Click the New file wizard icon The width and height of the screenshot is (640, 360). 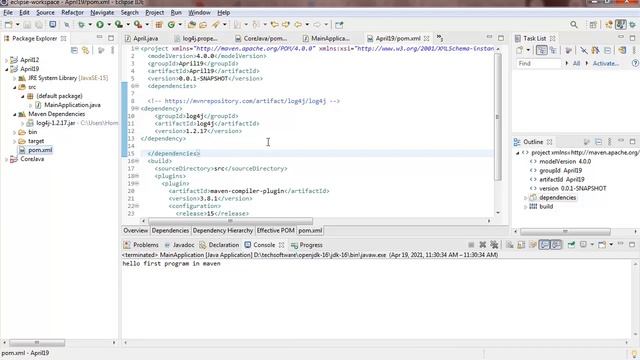[x=8, y=24]
